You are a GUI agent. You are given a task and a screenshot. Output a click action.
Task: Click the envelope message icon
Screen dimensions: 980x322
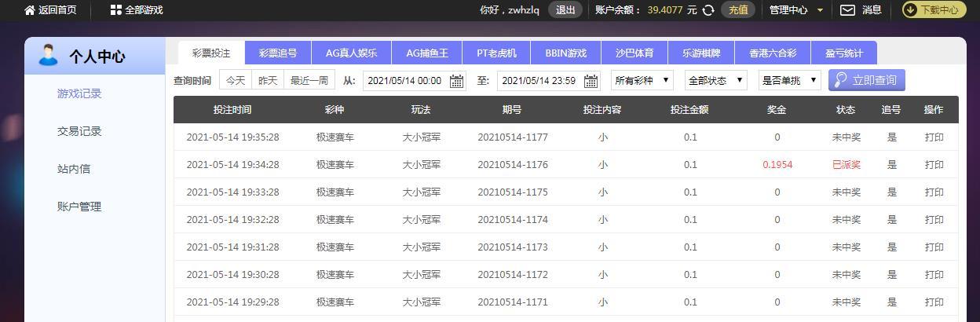click(847, 10)
